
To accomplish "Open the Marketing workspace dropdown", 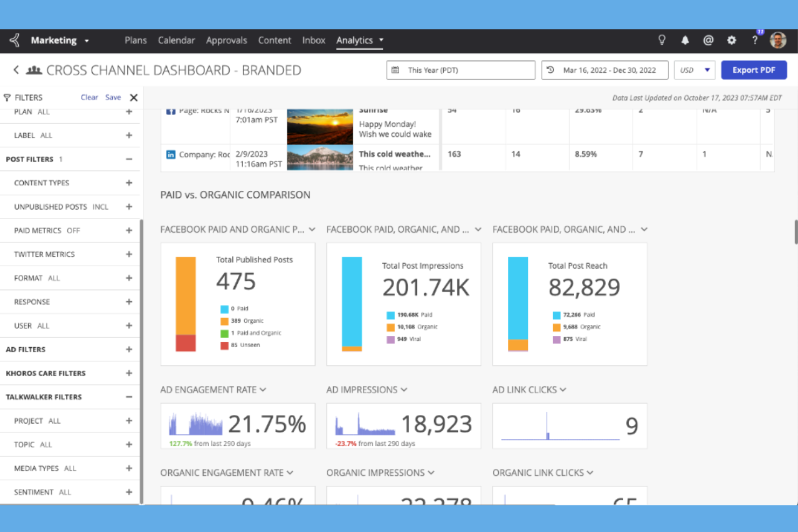I will (60, 40).
